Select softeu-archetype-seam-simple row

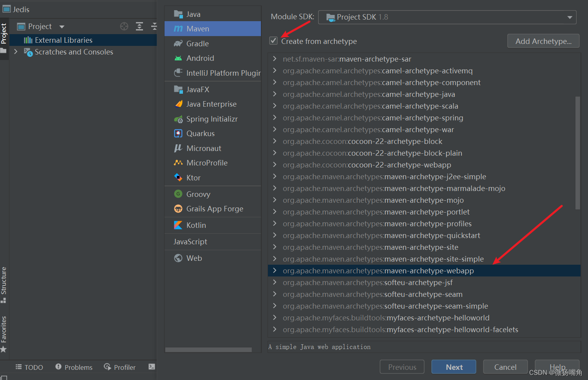(x=424, y=306)
